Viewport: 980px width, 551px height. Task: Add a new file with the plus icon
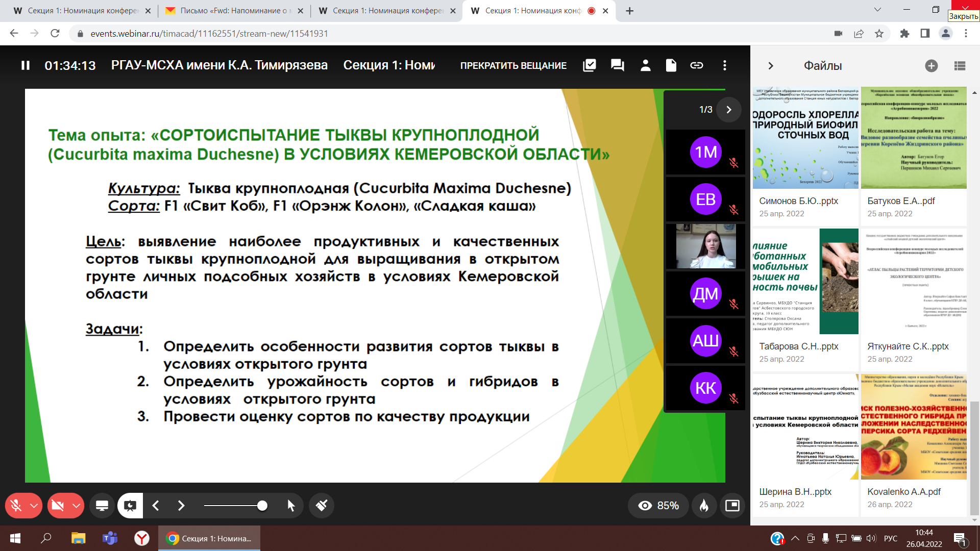click(x=931, y=66)
